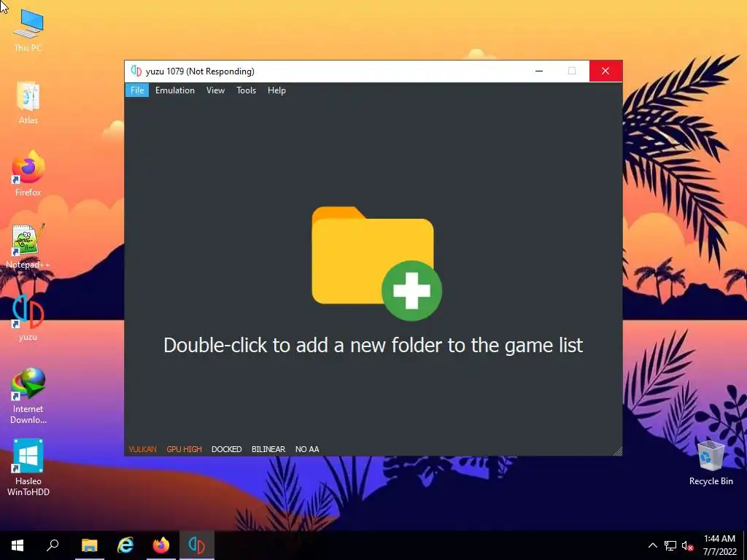Toggle the GPU HIGH accuracy status button
747x560 pixels.
tap(185, 449)
